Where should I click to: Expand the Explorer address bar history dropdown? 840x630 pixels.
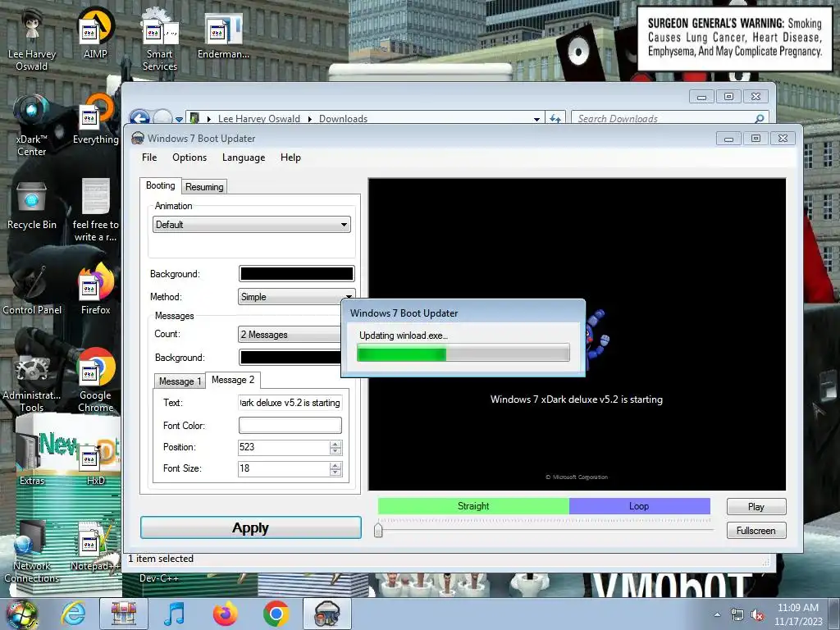point(536,119)
